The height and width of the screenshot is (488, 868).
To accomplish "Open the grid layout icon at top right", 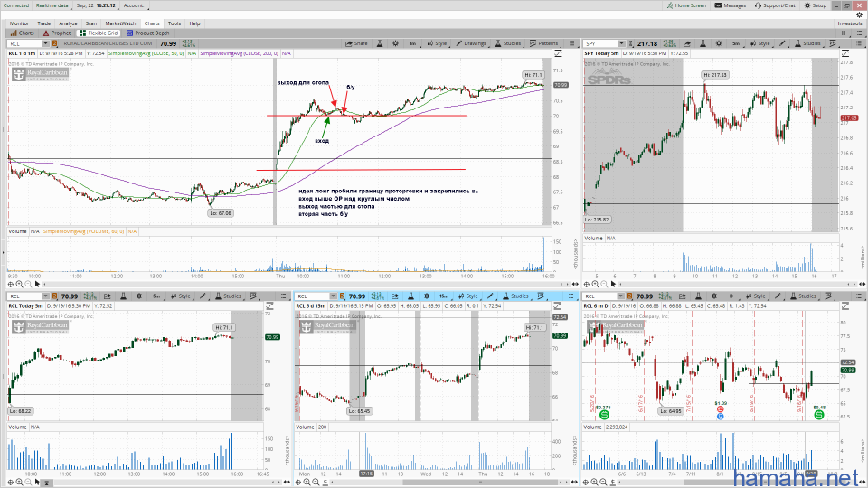I will 844,33.
